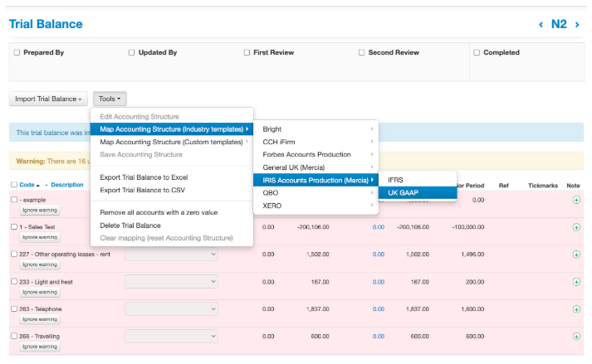Select UK GAAP template
The width and height of the screenshot is (592, 364).
404,192
